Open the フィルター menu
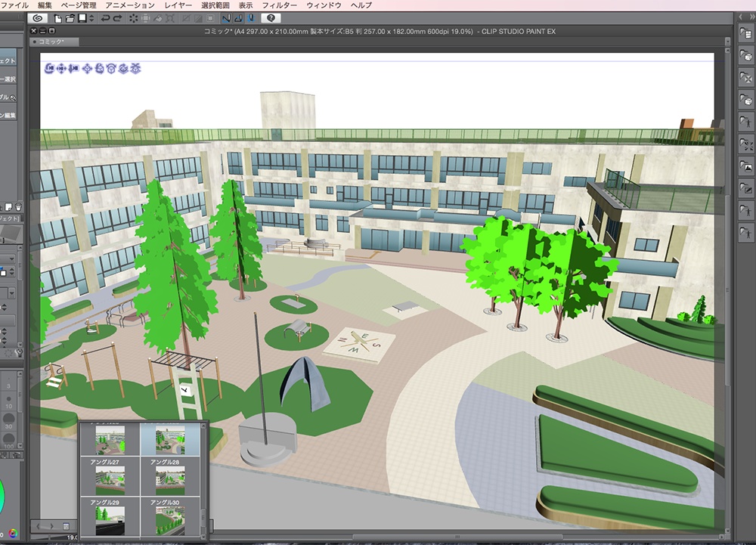Image resolution: width=756 pixels, height=545 pixels. (280, 5)
